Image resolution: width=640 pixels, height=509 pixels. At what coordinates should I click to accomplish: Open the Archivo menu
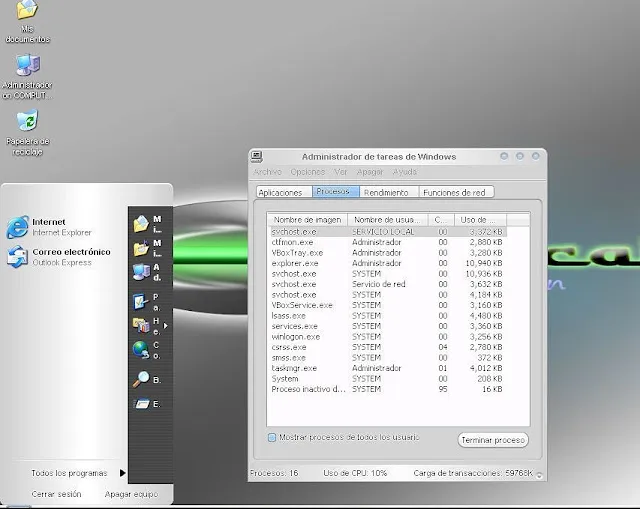[267, 172]
